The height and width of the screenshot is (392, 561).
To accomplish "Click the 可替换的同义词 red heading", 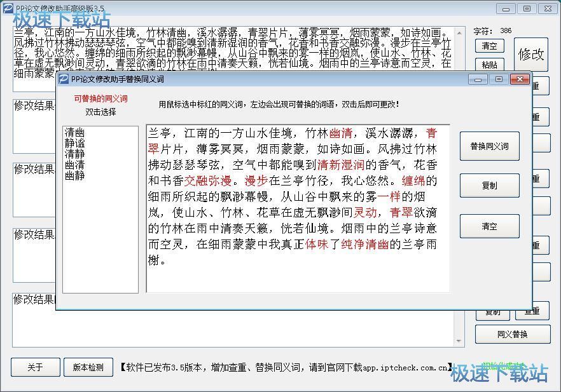I will click(x=101, y=98).
